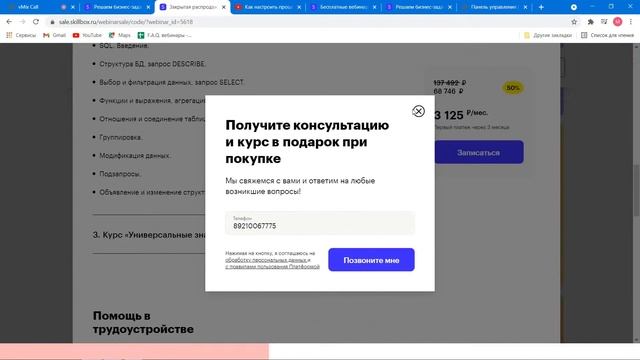Click the "3 125 ₽/мес." price text

(461, 115)
